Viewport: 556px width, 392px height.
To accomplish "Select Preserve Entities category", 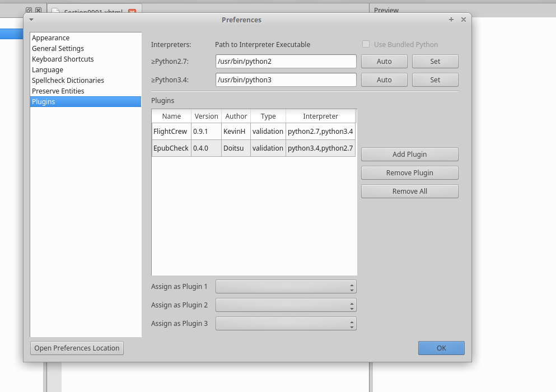I will (86, 91).
